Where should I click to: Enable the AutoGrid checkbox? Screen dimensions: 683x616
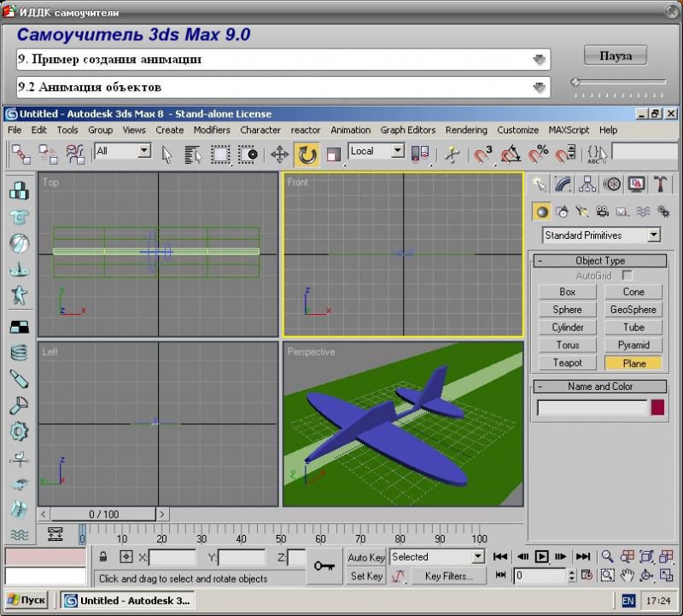point(628,276)
